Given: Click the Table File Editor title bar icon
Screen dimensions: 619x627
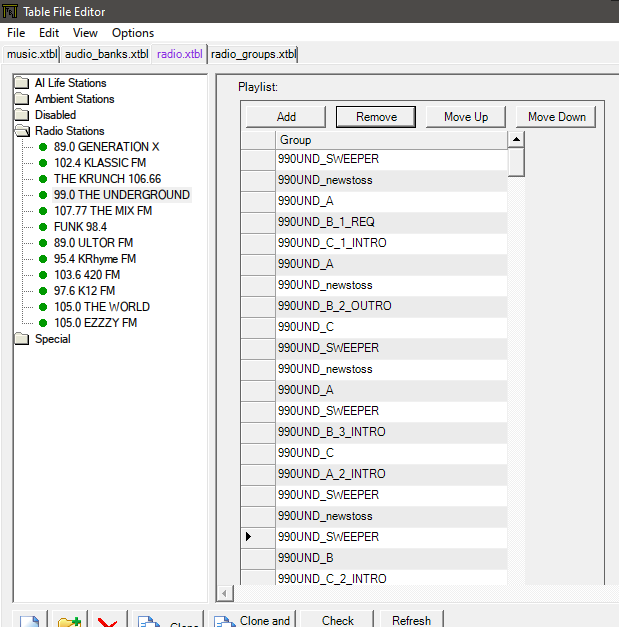Looking at the screenshot, I should pyautogui.click(x=11, y=11).
